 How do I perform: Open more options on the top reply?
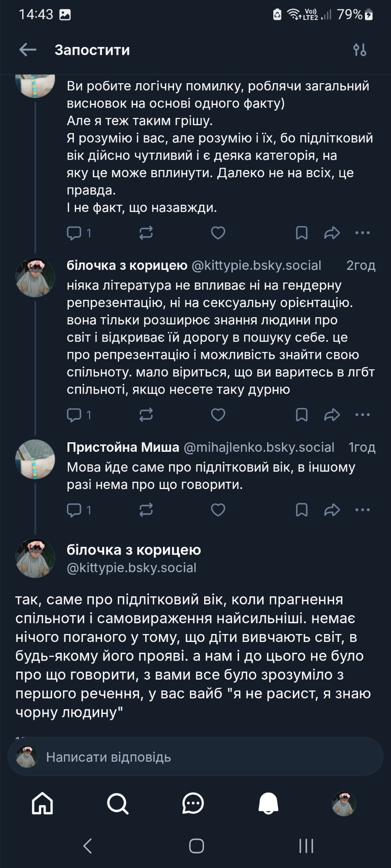point(362,233)
